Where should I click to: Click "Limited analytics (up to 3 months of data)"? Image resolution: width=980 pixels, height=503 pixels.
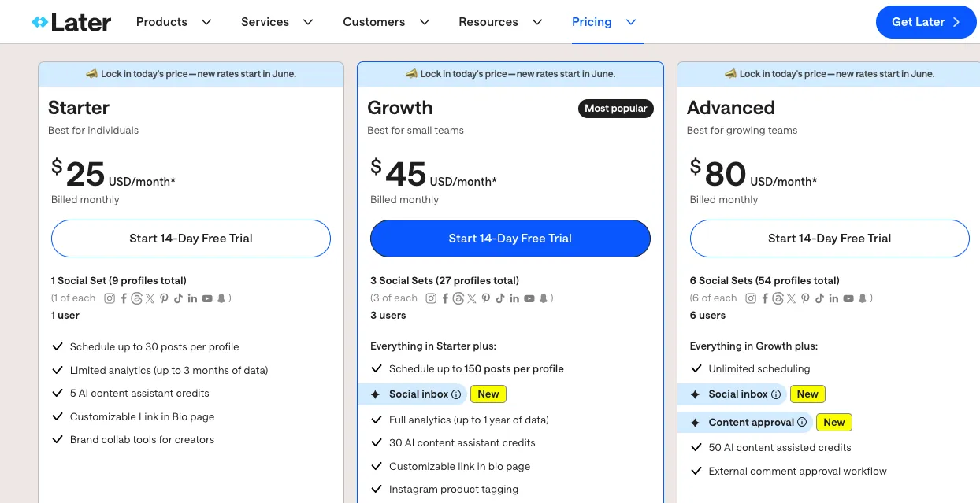[169, 371]
